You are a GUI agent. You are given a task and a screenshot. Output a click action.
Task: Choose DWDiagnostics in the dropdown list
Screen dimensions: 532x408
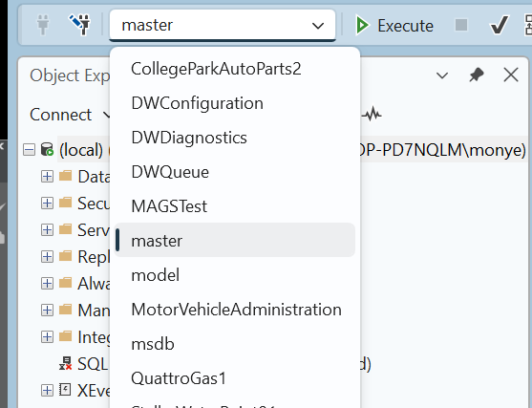235,138
